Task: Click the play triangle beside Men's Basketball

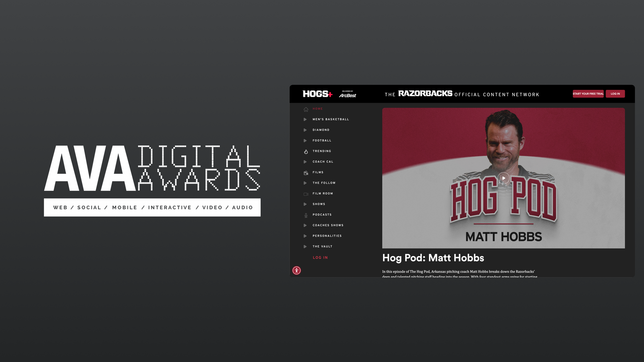Action: pyautogui.click(x=305, y=120)
